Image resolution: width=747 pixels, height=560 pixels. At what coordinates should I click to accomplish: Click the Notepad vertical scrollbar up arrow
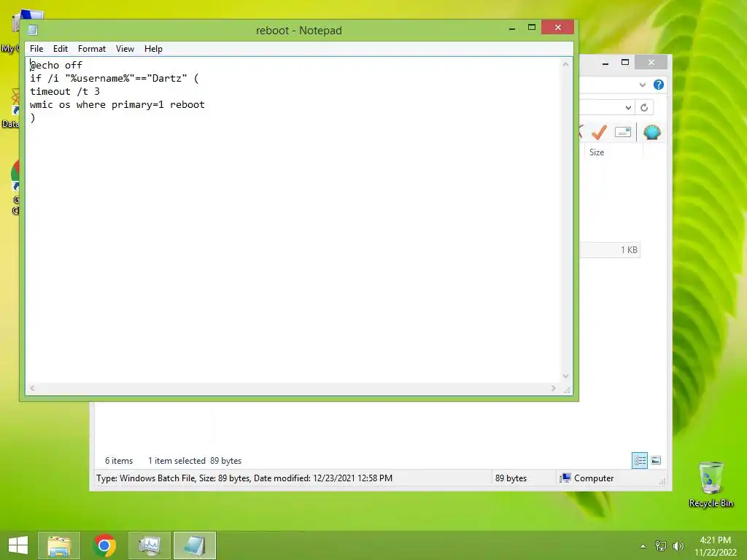point(565,64)
